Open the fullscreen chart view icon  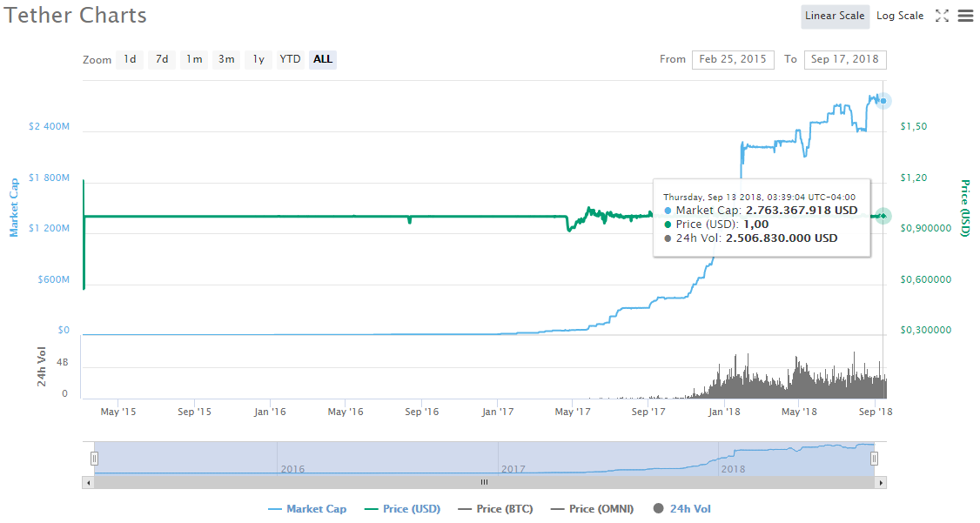pyautogui.click(x=942, y=17)
